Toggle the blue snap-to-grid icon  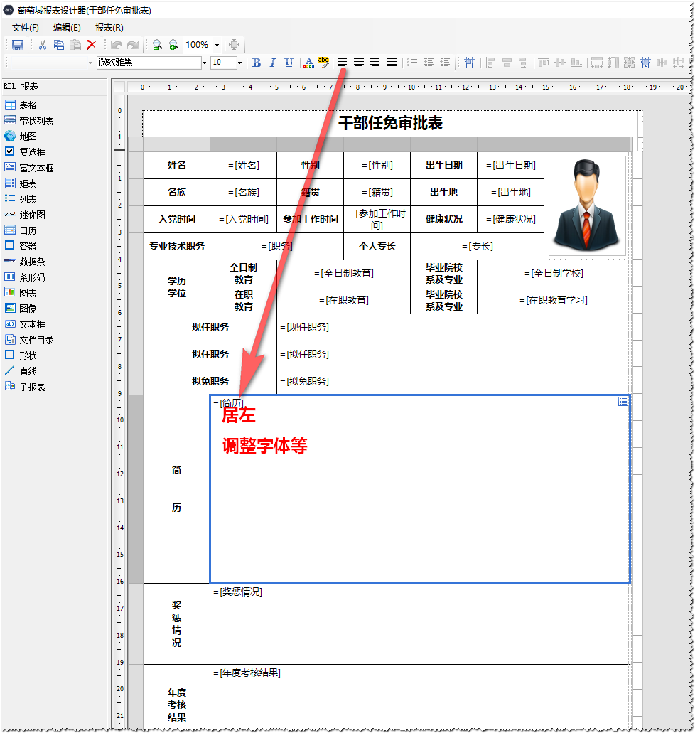pos(470,63)
